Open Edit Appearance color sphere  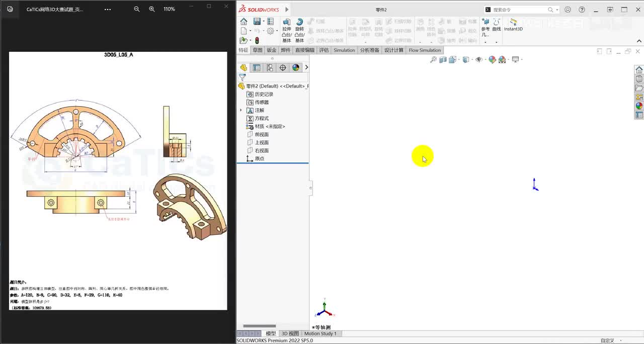coord(492,60)
